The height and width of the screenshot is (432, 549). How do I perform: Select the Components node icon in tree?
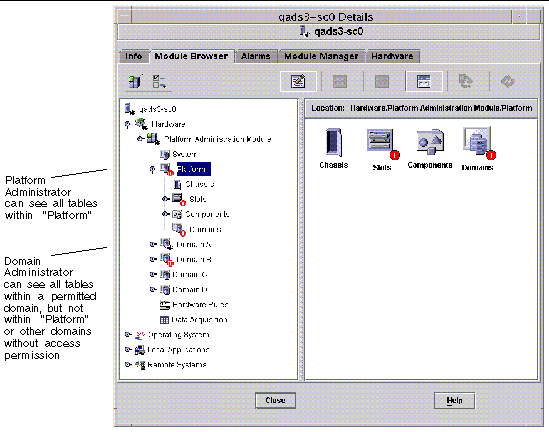177,214
